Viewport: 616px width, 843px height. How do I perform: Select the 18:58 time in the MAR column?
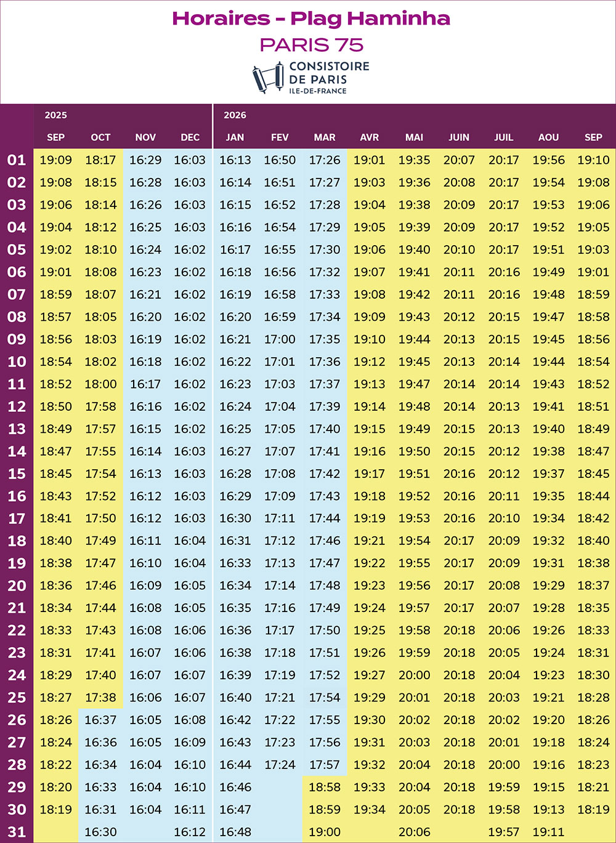(x=325, y=787)
